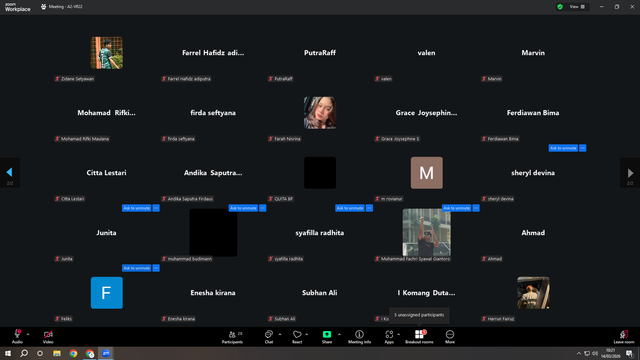Open the Apps panel

tap(389, 336)
